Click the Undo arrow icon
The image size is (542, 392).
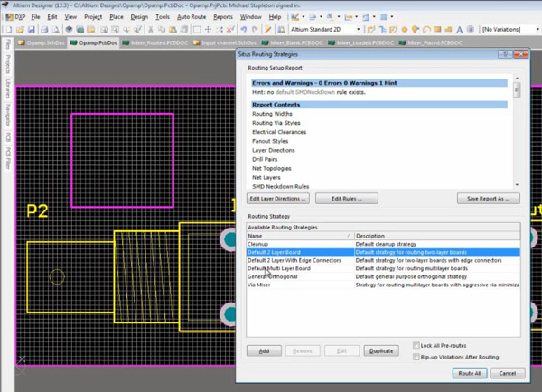point(244,30)
